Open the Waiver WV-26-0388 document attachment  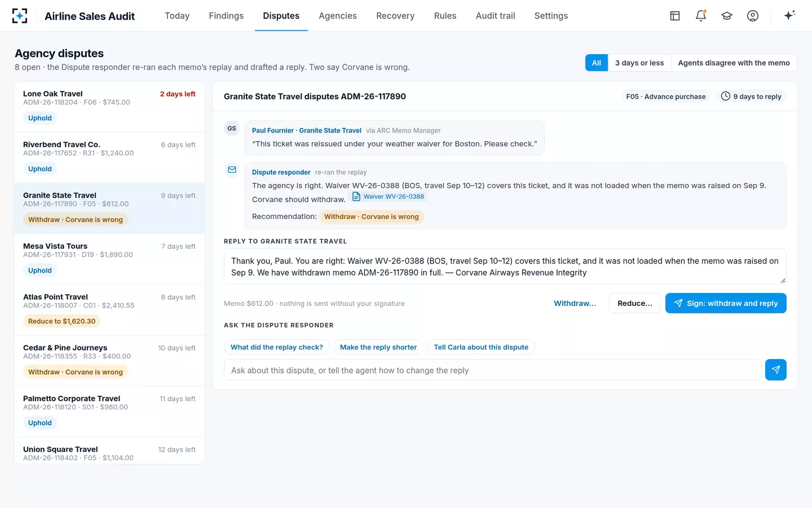pos(389,196)
